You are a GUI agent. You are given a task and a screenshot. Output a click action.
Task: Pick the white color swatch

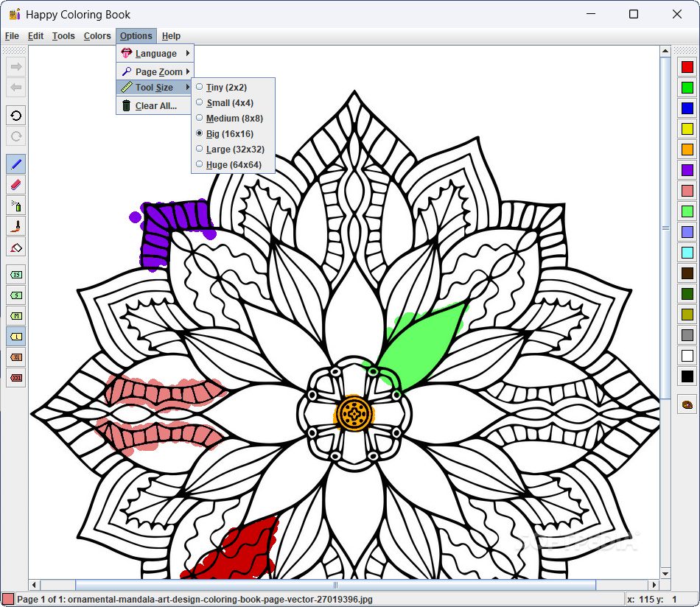tap(687, 356)
